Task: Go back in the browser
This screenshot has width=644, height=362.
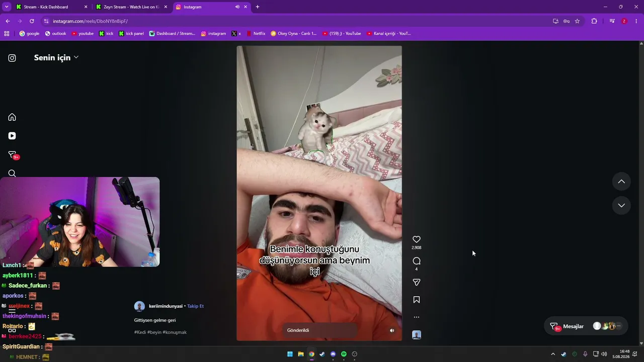Action: 8,21
